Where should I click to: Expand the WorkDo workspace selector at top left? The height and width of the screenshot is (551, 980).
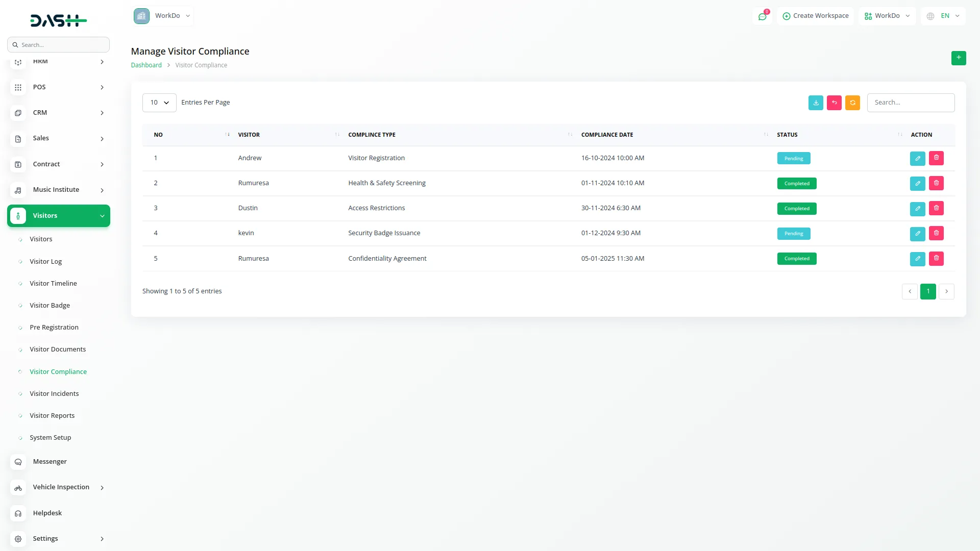(x=163, y=16)
